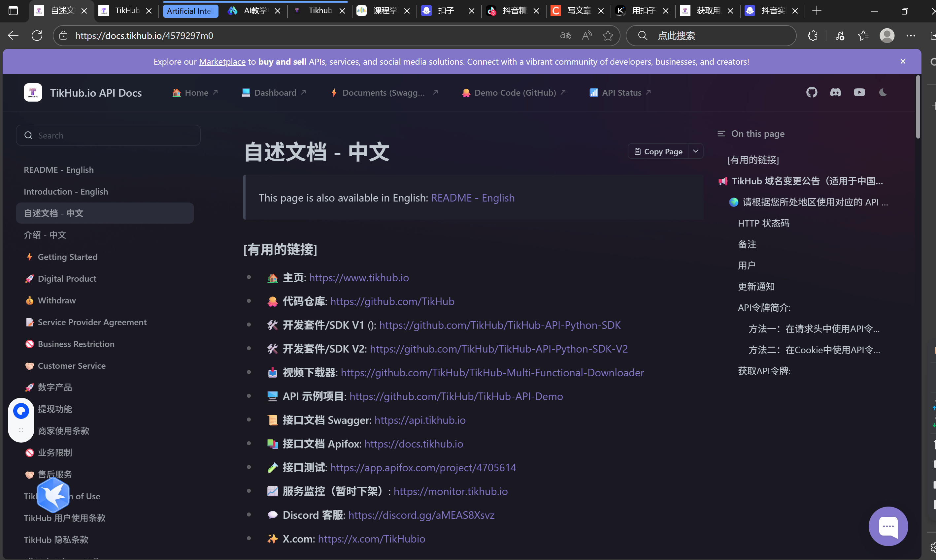
Task: Click the TikHub.io logo image
Action: [x=33, y=92]
